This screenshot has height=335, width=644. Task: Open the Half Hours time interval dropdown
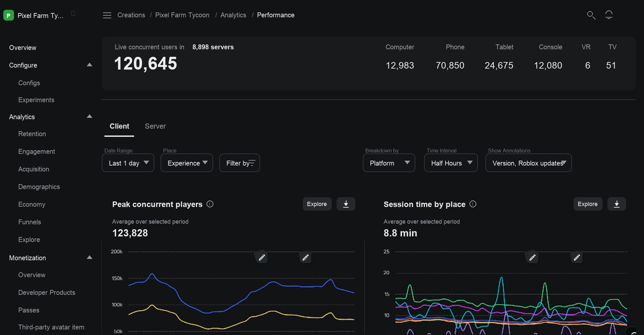tap(451, 163)
